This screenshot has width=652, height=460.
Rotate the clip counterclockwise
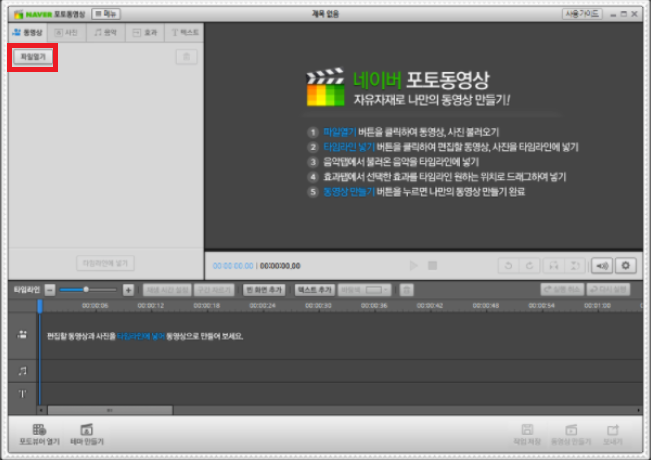click(508, 265)
